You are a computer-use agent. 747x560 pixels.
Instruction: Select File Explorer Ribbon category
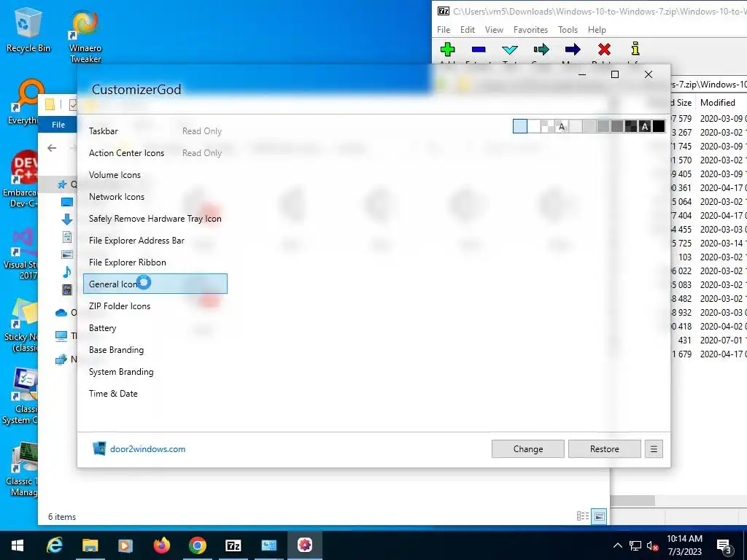(155, 262)
